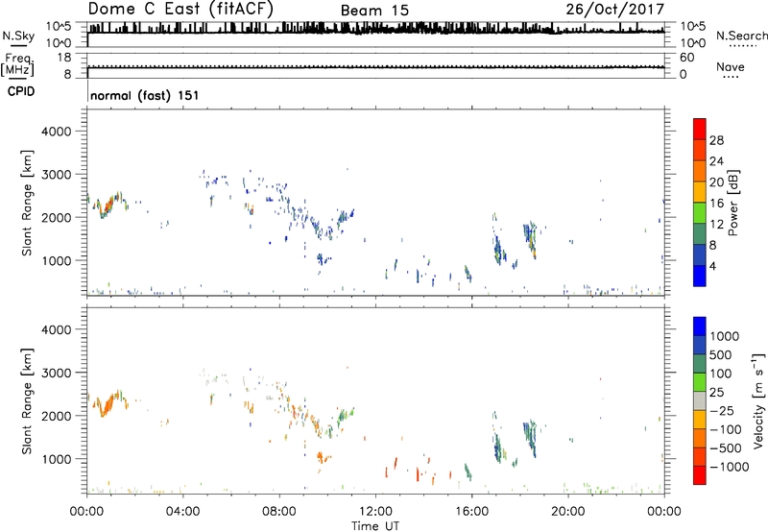Screen dimensions: 768x532
Task: Click the '18' tick on the frequency axis
Action: 64,58
